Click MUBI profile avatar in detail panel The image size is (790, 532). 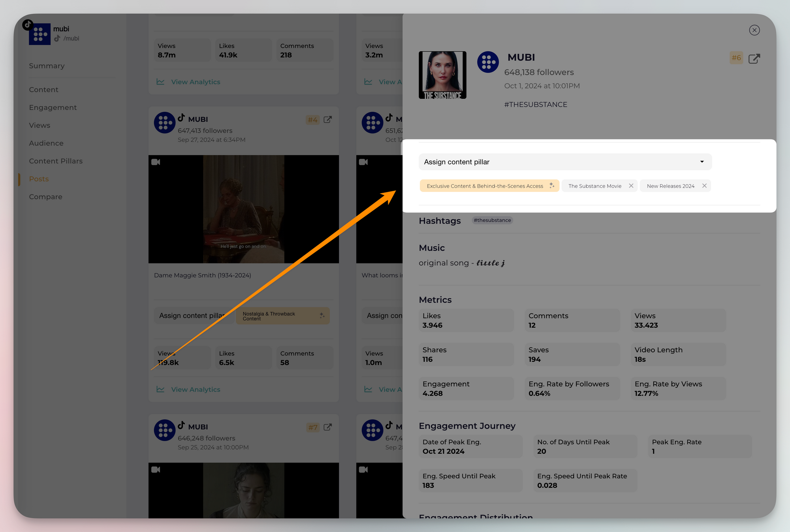coord(488,62)
